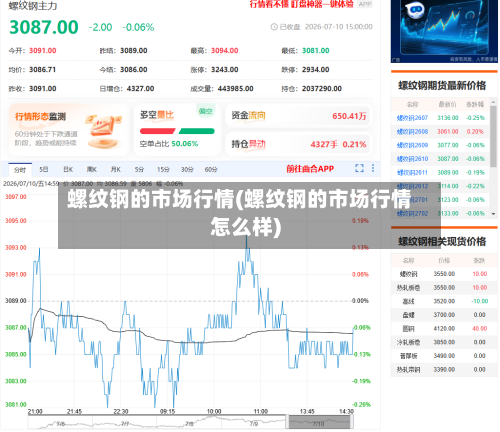The height and width of the screenshot is (432, 500).
Task: Open the 螺纹钢2608 contract link
Action: [x=412, y=131]
